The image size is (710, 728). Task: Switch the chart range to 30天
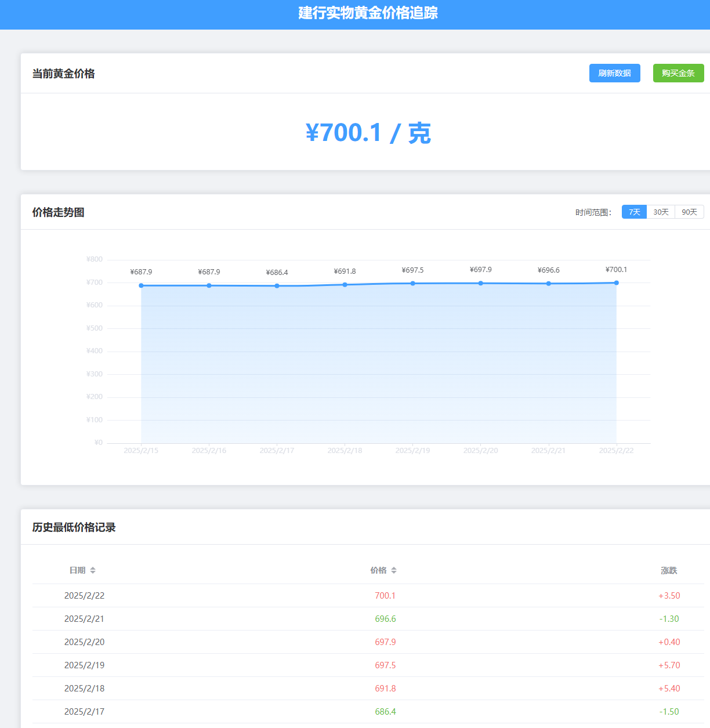click(661, 212)
